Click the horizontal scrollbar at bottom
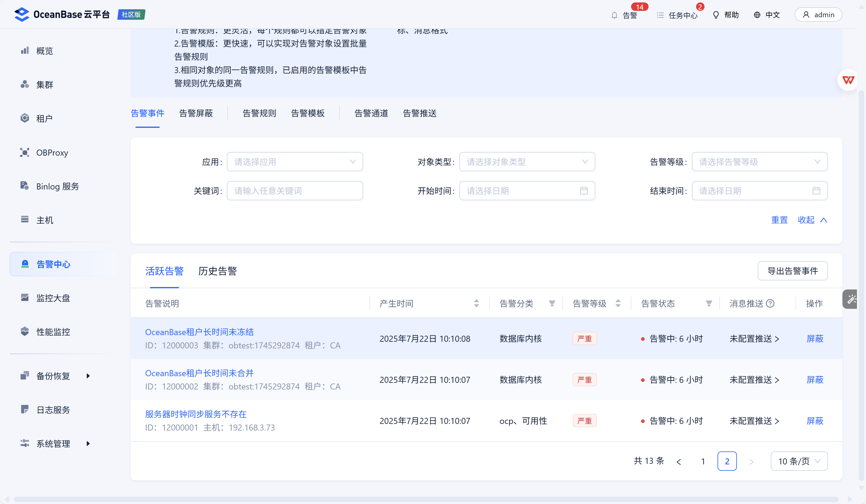 point(425,499)
